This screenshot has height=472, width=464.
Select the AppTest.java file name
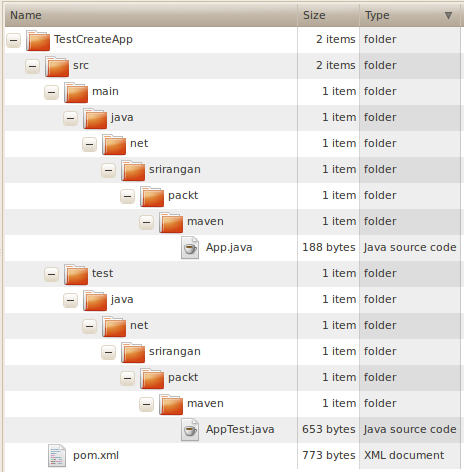pyautogui.click(x=240, y=430)
